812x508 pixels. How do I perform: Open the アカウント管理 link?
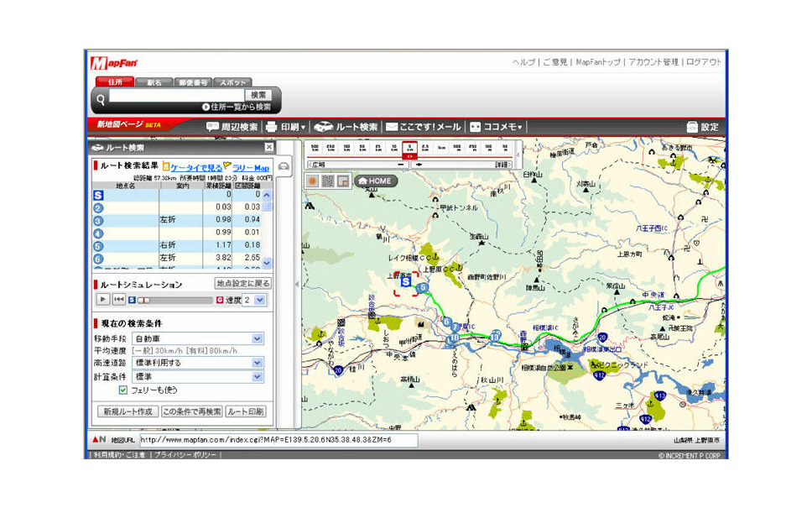pyautogui.click(x=653, y=61)
